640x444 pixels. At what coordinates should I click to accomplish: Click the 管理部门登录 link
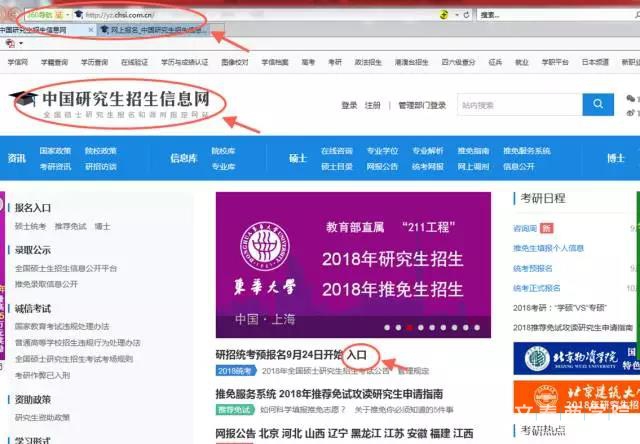click(422, 105)
